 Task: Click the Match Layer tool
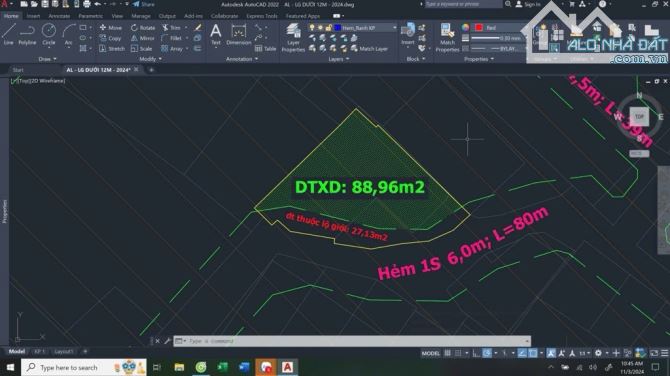click(369, 49)
